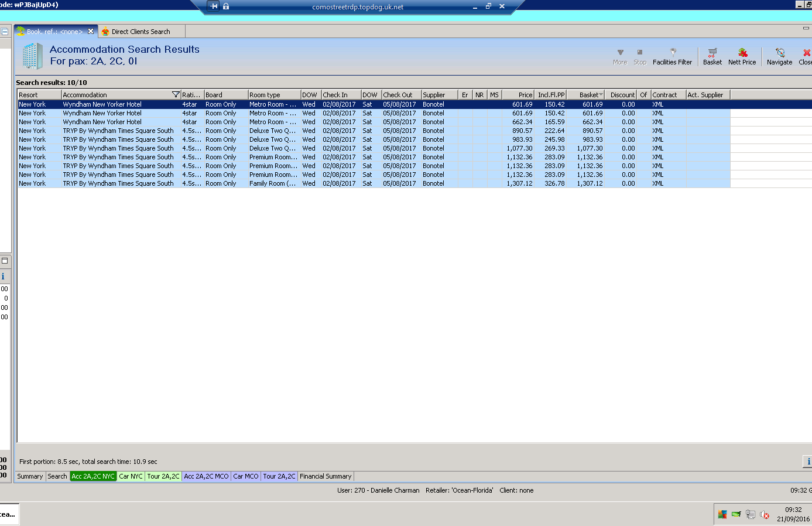Click the taskbar clock showing 09:32
812x526 pixels.
(x=793, y=510)
